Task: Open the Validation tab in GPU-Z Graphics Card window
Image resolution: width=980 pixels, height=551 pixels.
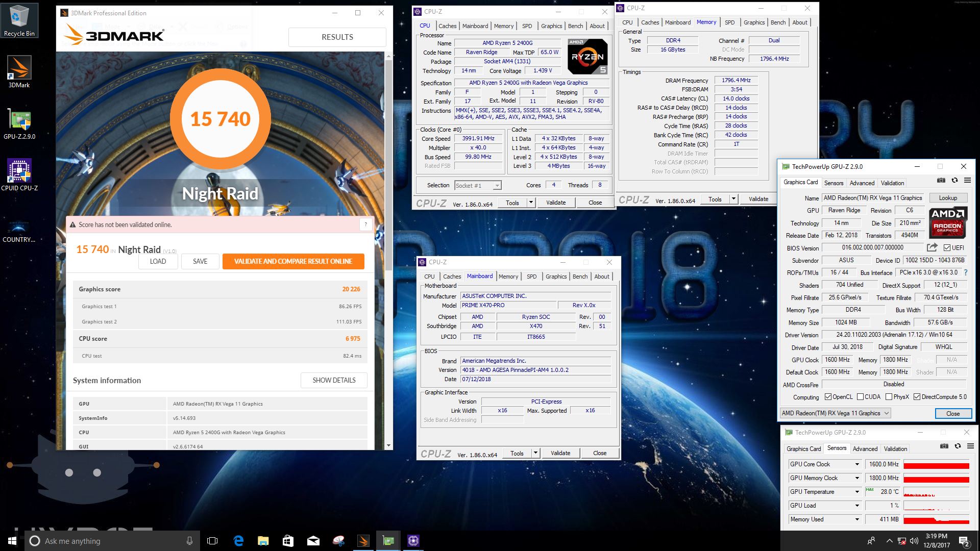Action: 892,183
